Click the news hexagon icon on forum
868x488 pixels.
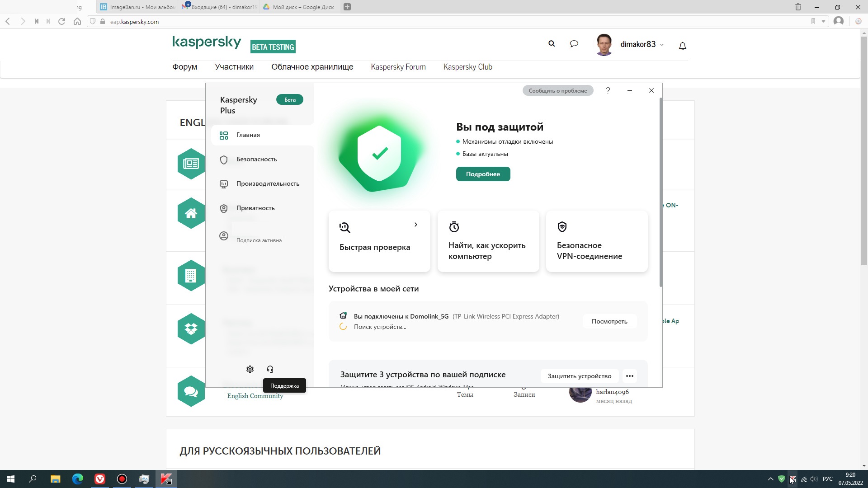coord(191,164)
